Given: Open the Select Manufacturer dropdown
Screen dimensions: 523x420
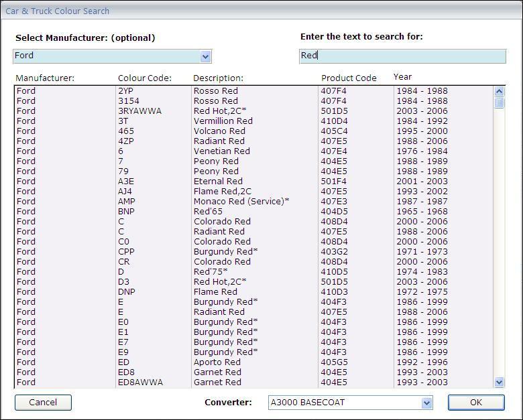Looking at the screenshot, I should pyautogui.click(x=205, y=57).
